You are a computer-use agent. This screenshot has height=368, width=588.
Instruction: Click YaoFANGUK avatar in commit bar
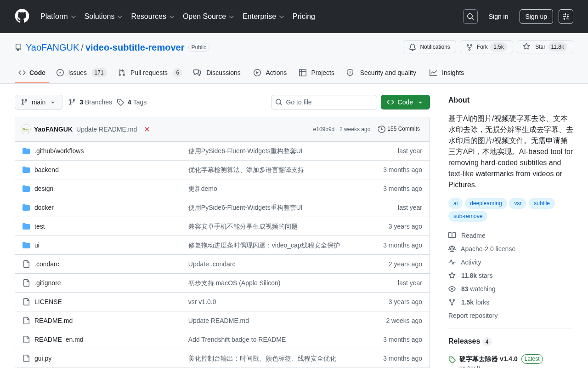(26, 129)
